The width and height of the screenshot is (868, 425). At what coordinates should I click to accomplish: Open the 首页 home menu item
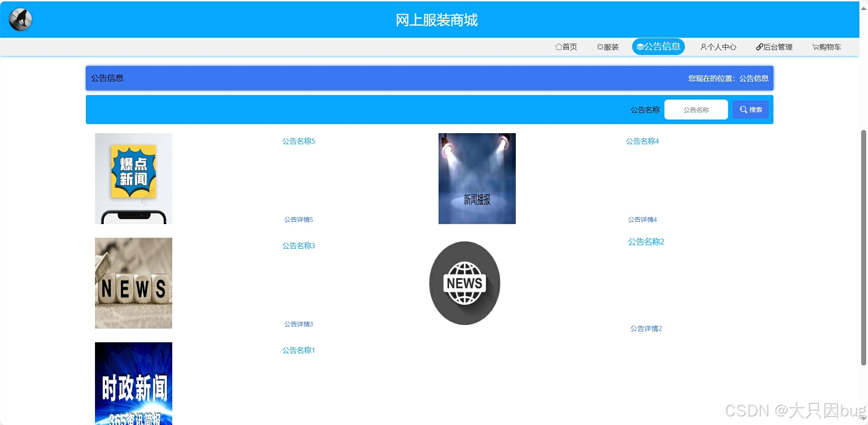566,47
